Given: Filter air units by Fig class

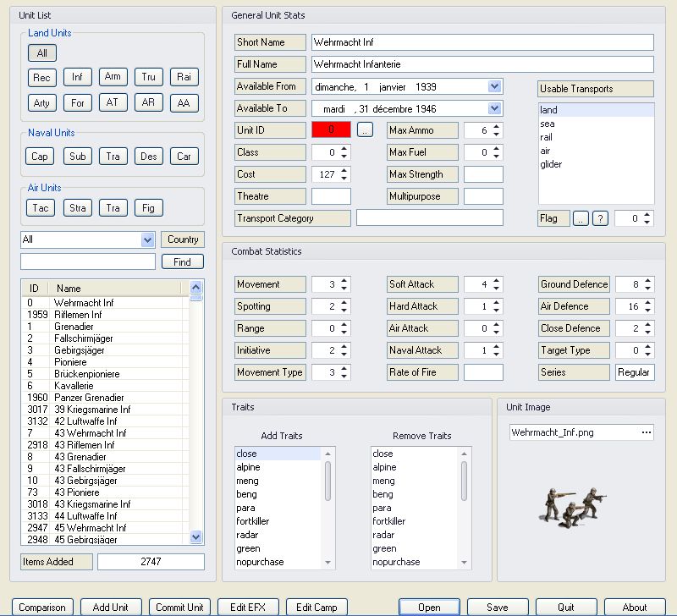Looking at the screenshot, I should point(149,207).
